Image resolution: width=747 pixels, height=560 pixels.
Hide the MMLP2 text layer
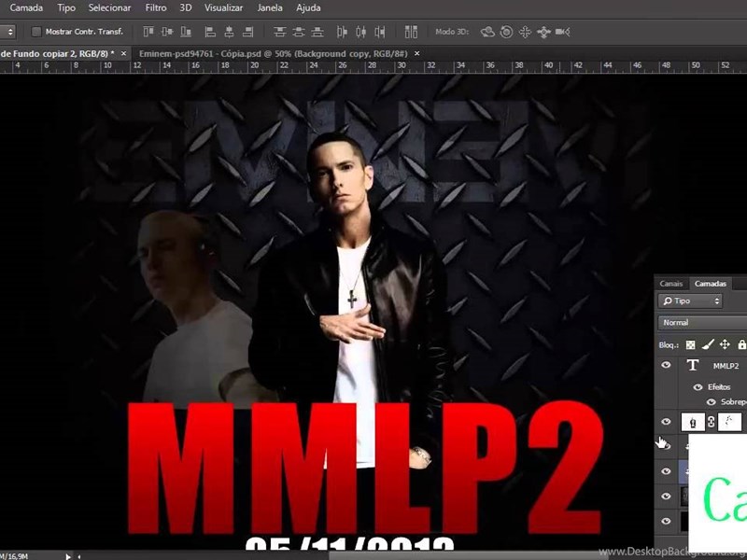(x=666, y=365)
